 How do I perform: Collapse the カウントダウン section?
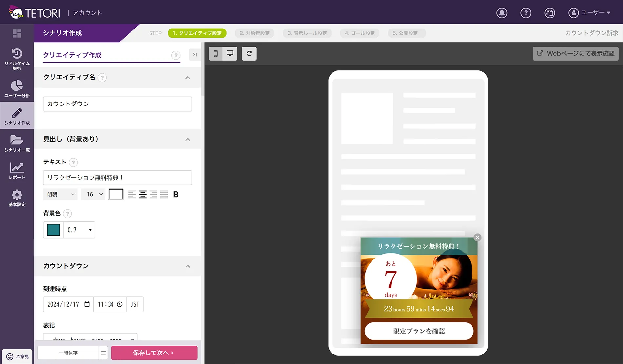tap(188, 266)
